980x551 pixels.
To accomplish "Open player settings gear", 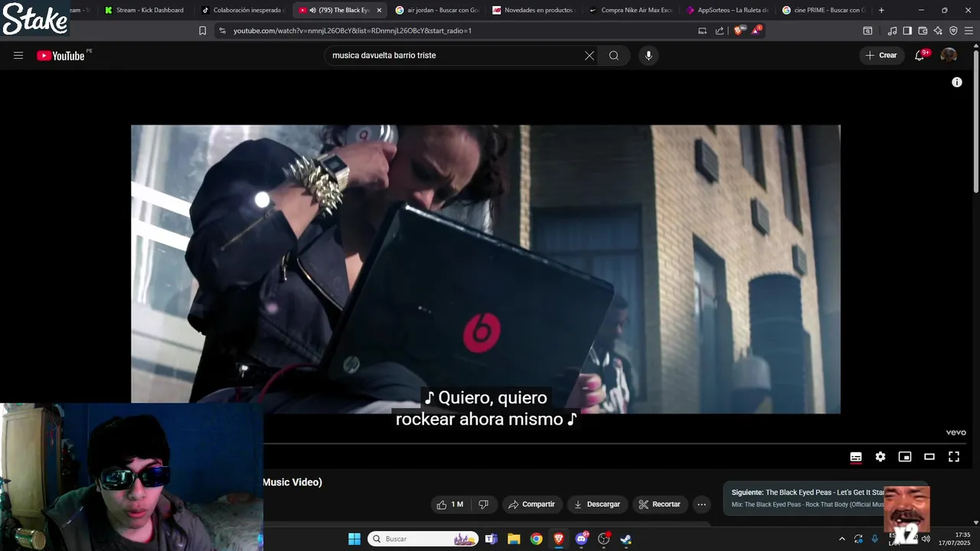I will tap(880, 457).
